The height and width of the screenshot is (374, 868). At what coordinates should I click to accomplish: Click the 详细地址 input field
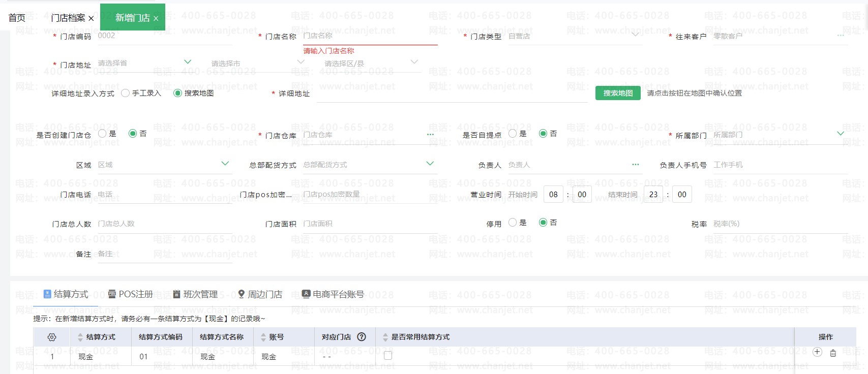click(x=452, y=93)
